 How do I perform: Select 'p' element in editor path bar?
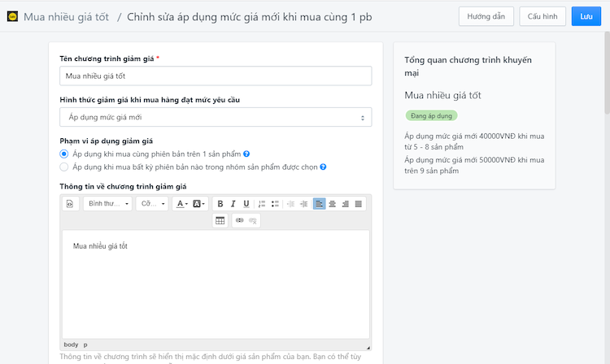coord(85,344)
